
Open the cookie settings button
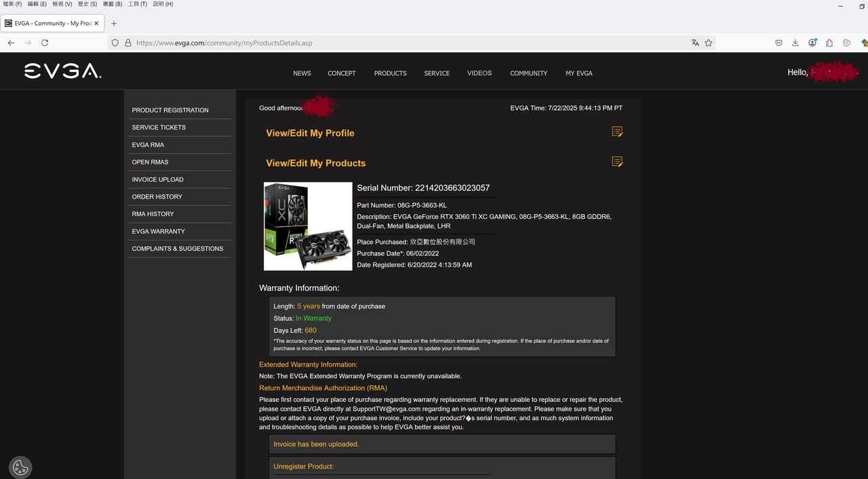[20, 467]
